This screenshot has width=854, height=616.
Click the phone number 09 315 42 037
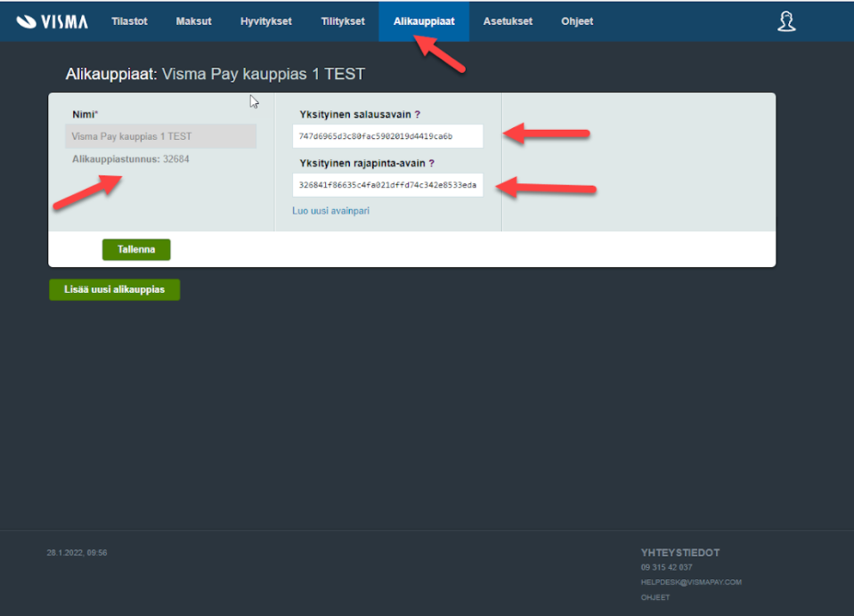(x=667, y=568)
